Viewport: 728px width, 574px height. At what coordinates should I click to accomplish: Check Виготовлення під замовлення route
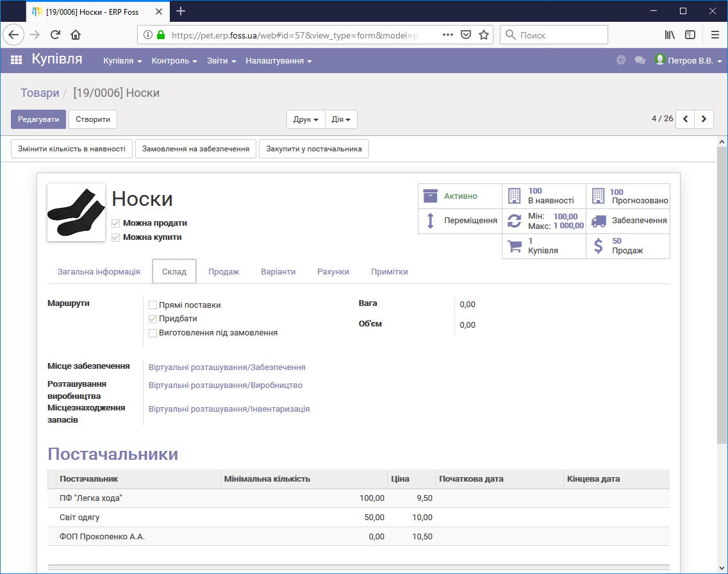tap(153, 333)
